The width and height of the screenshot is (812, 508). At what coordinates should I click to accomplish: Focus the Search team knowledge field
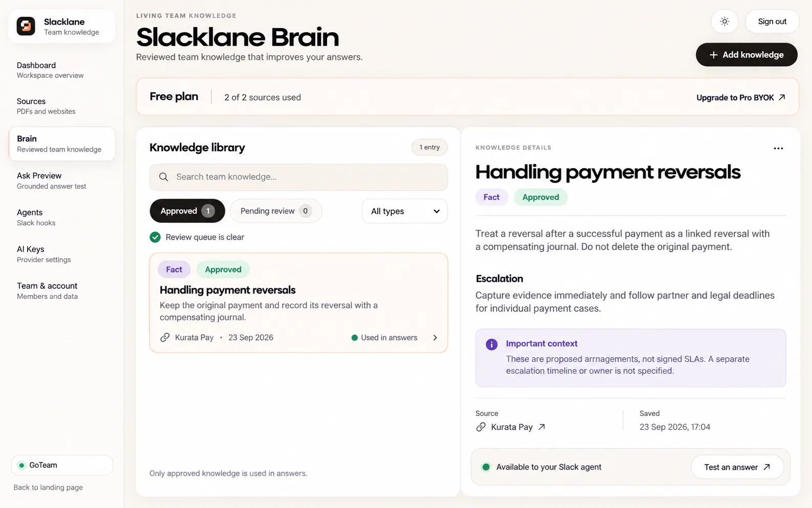(298, 177)
